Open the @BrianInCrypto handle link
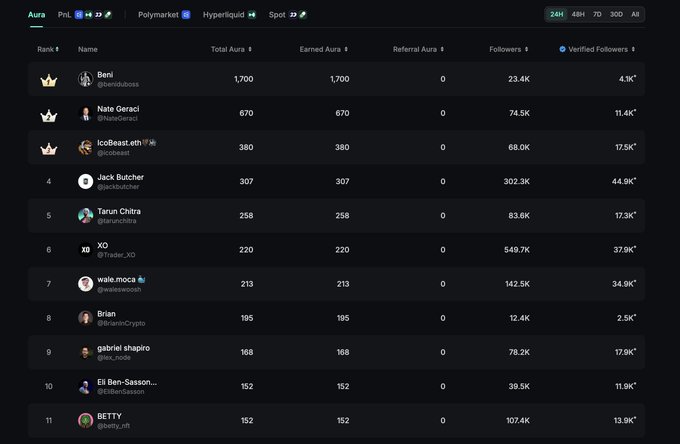 [121, 323]
